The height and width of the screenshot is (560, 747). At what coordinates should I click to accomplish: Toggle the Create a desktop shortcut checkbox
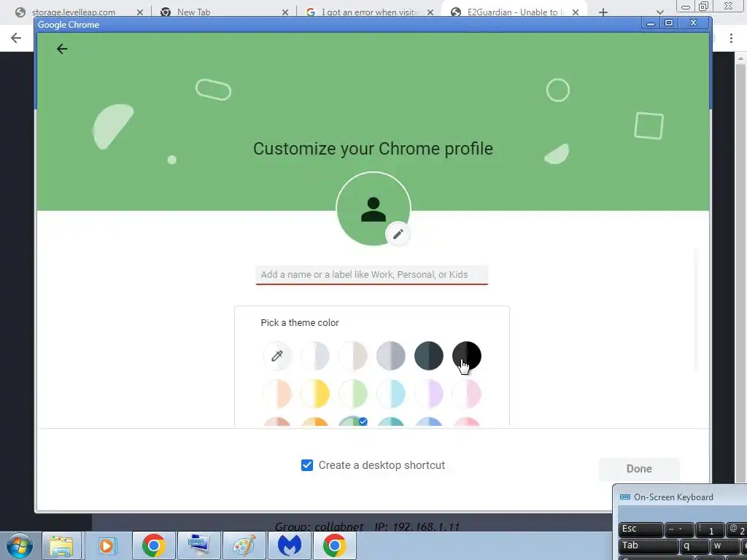(x=307, y=465)
